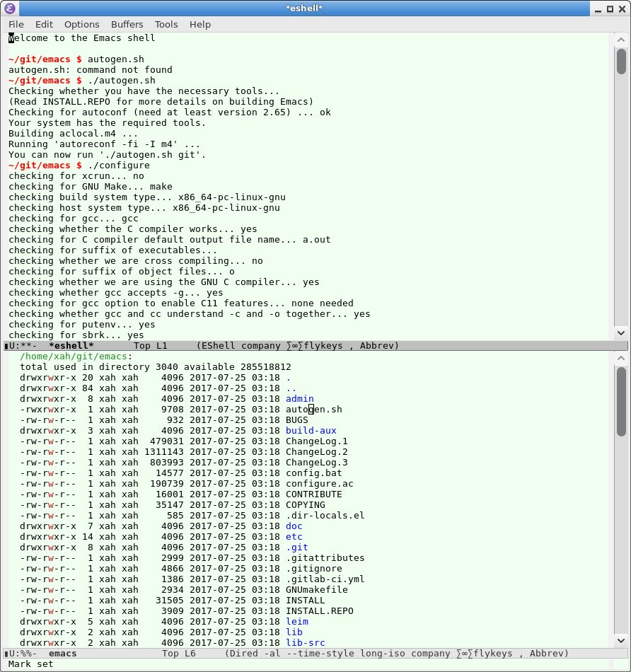Select the .gitlab-ci.yml file

[x=325, y=579]
